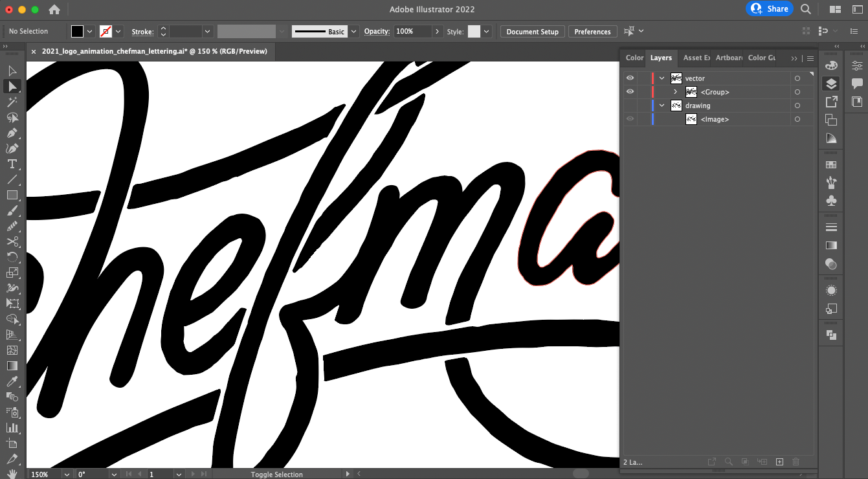Image resolution: width=868 pixels, height=479 pixels.
Task: Select the Lasso tool
Action: coord(12,117)
